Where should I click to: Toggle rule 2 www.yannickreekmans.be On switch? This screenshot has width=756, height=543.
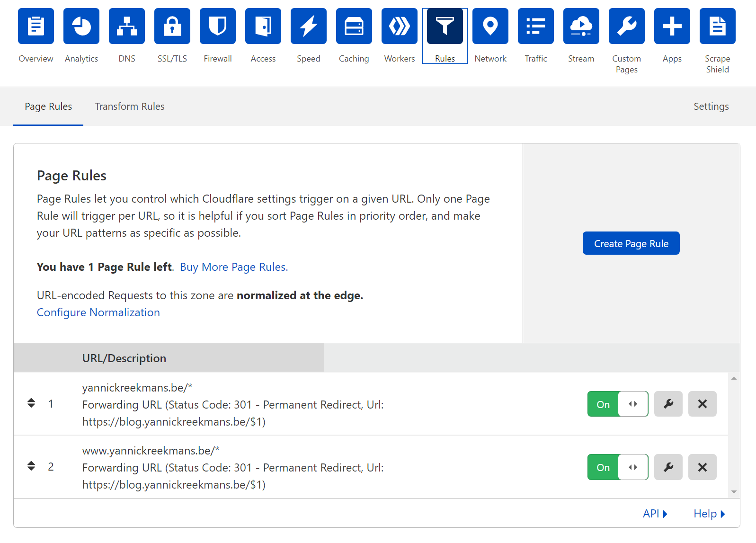618,467
